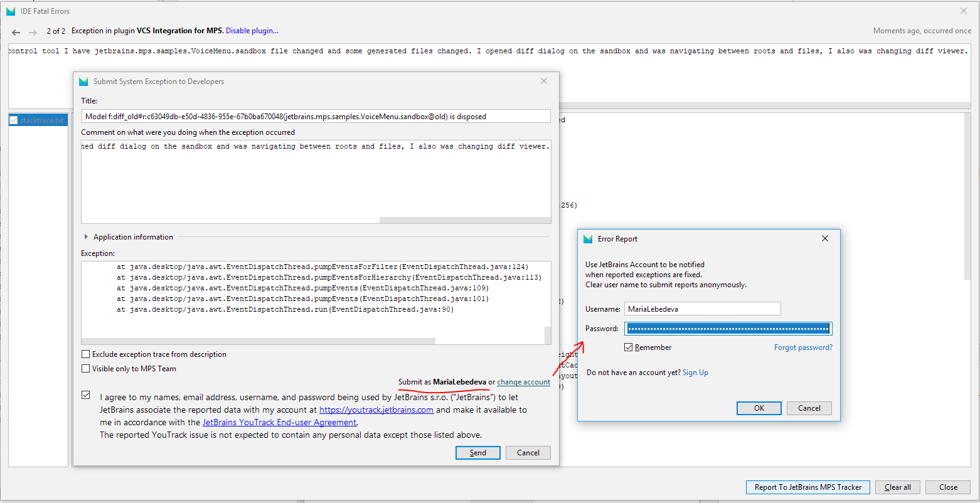
Task: Click horizontal scrollbar of the Exception area
Action: pos(258,342)
